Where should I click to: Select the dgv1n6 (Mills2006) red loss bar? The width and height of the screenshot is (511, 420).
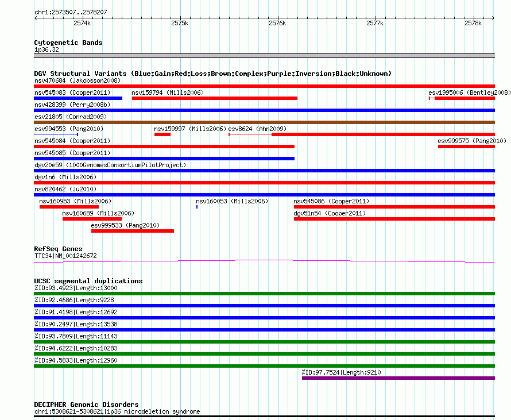click(264, 183)
